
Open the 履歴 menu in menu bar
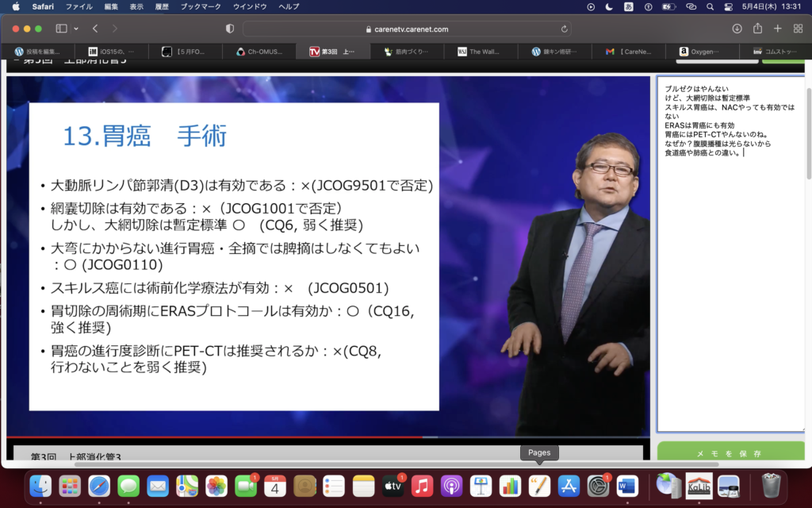pos(164,6)
